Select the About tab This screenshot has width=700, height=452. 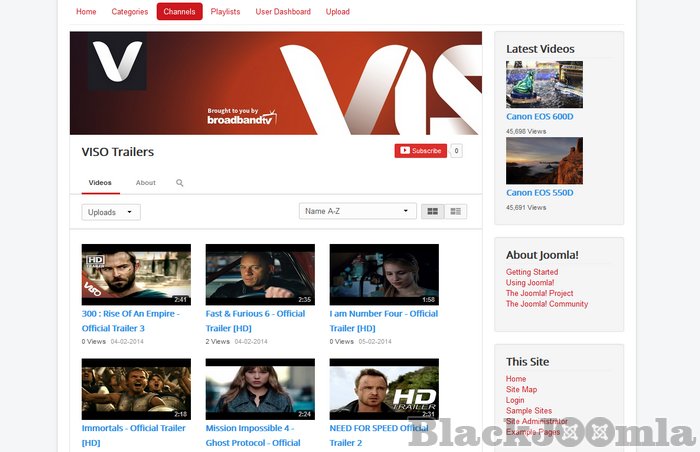tap(146, 183)
